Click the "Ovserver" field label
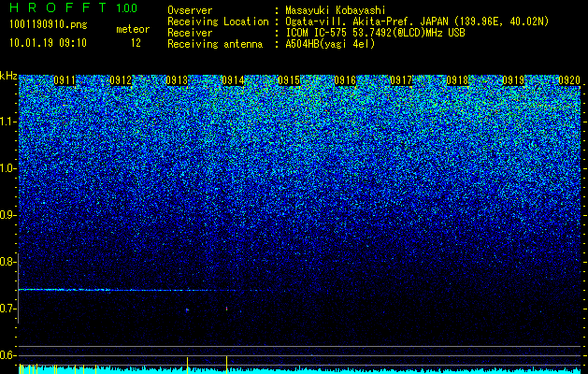The image size is (588, 374). 190,10
